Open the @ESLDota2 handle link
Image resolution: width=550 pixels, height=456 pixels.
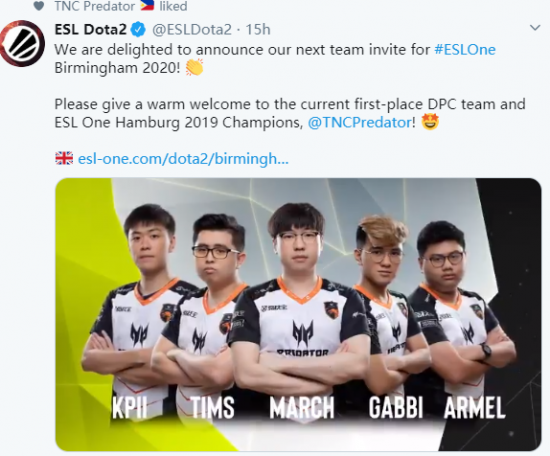click(192, 29)
